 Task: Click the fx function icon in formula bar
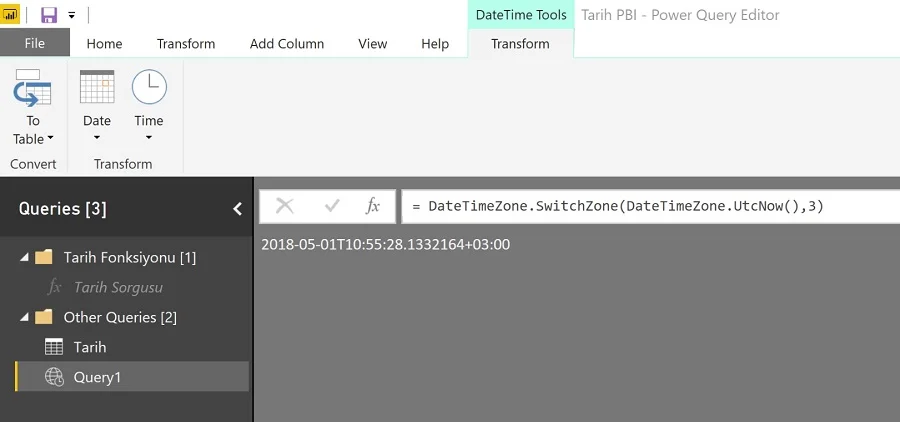373,206
